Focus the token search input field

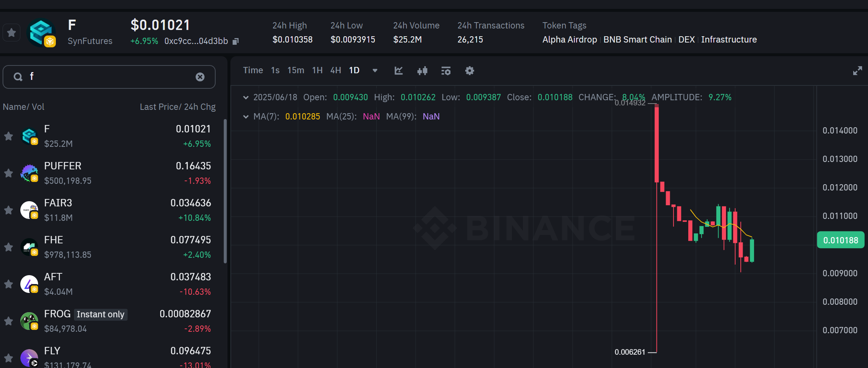[x=109, y=77]
